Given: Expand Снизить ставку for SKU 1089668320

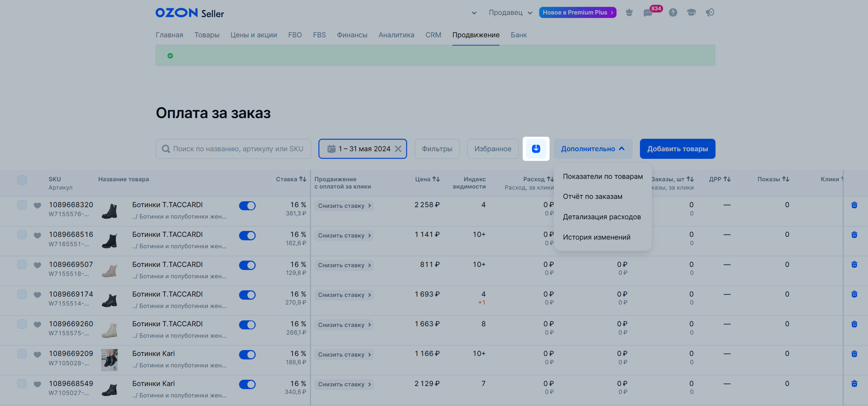Looking at the screenshot, I should tap(344, 206).
